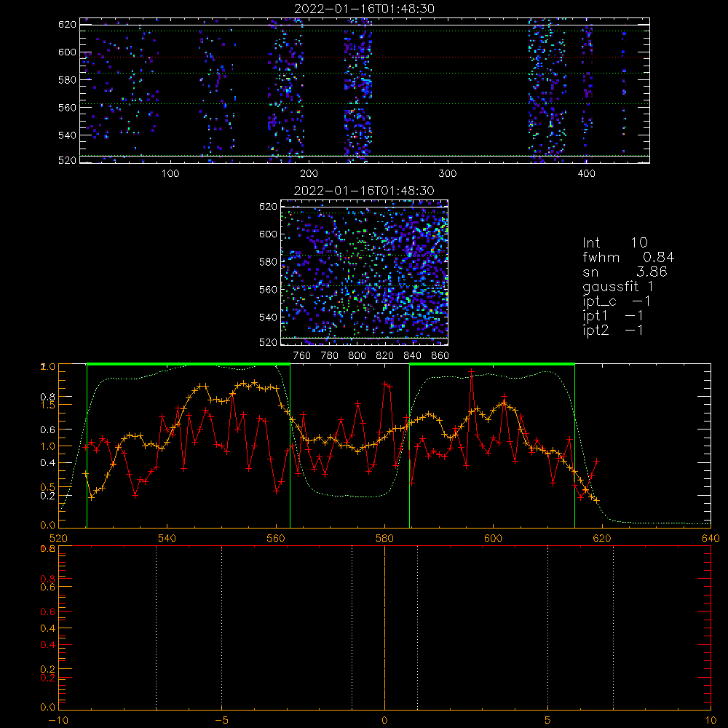This screenshot has width=728, height=728.
Task: Click white y-axis label 0.4 on profile plot
Action: (x=48, y=462)
